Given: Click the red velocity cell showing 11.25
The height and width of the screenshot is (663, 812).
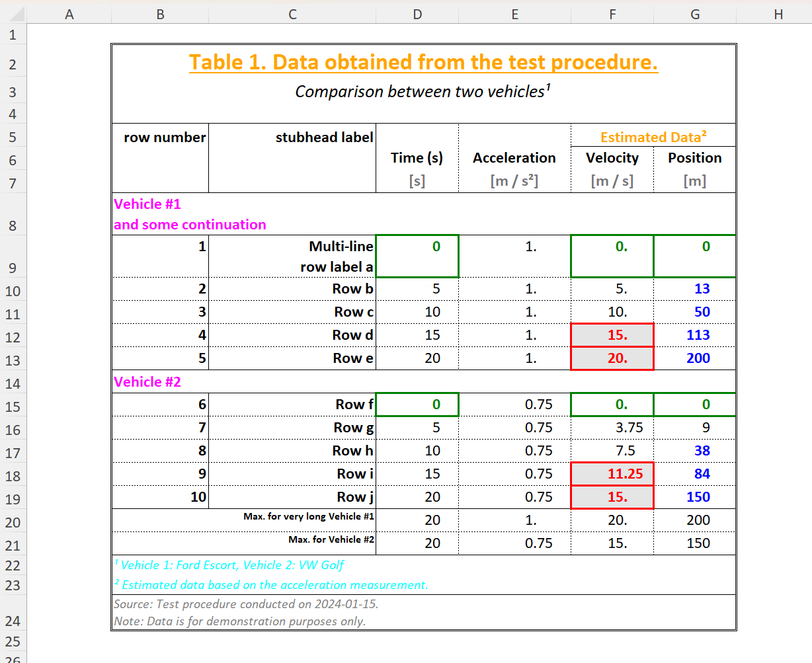Looking at the screenshot, I should pos(612,474).
